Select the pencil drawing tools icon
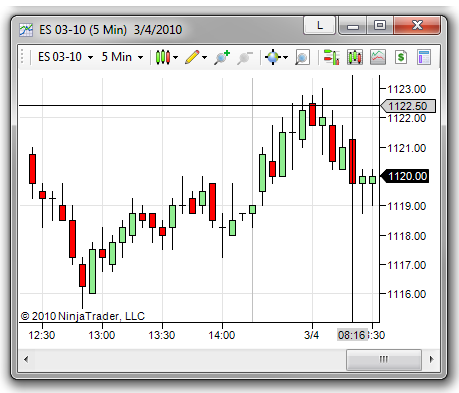 click(192, 57)
